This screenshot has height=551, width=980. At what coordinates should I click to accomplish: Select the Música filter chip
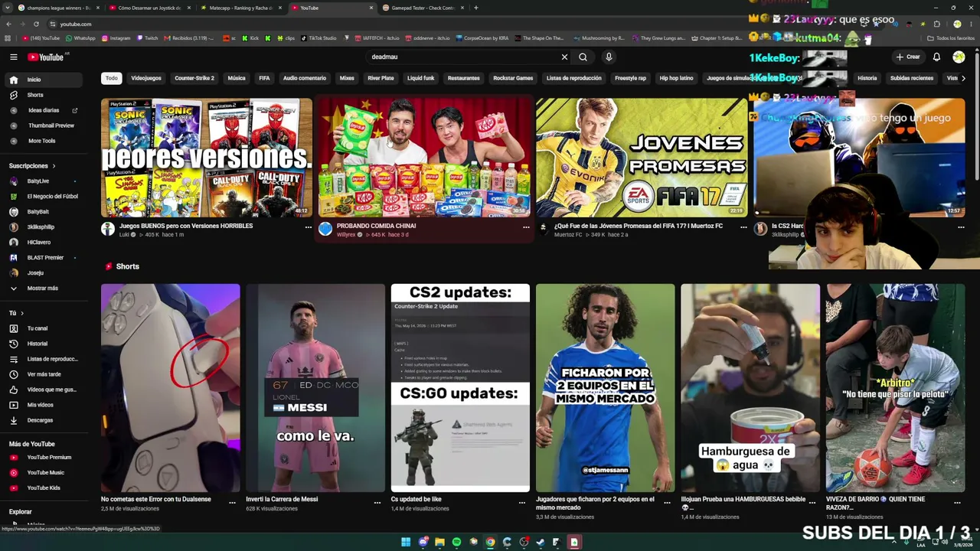tap(237, 78)
